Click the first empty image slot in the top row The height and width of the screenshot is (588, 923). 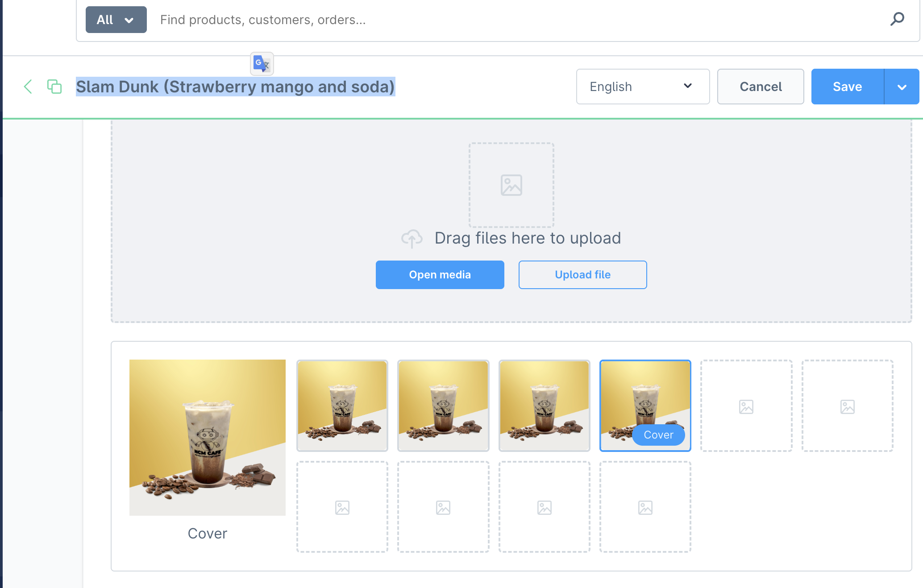click(x=746, y=406)
